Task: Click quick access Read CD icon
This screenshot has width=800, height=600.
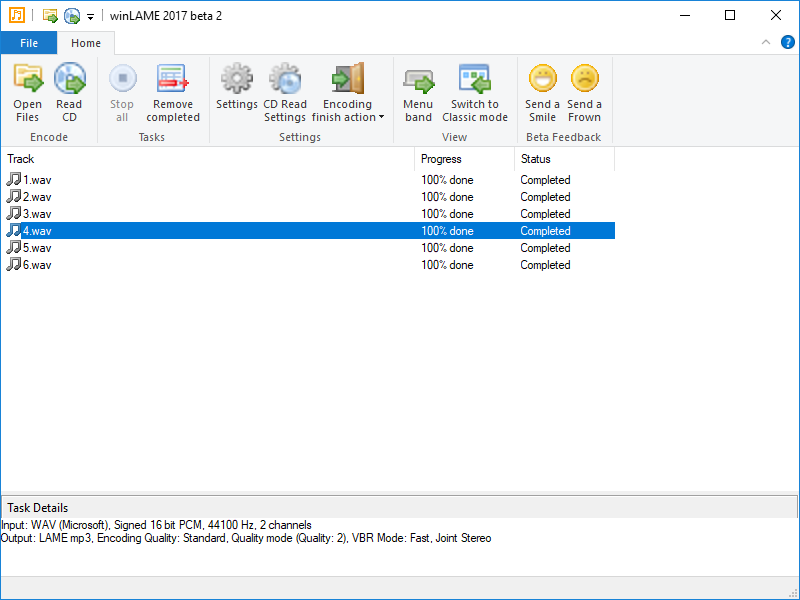Action: (72, 16)
